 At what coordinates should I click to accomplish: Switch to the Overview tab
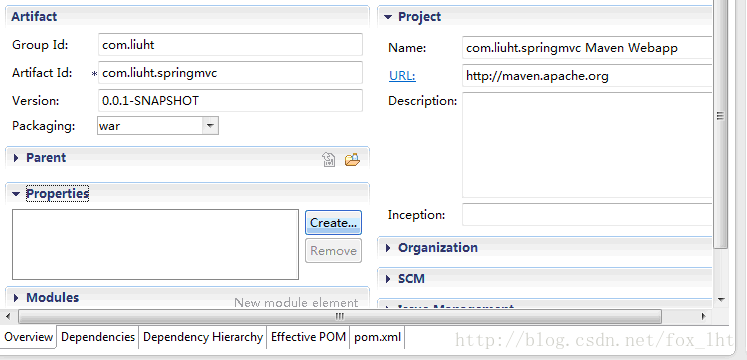(28, 337)
